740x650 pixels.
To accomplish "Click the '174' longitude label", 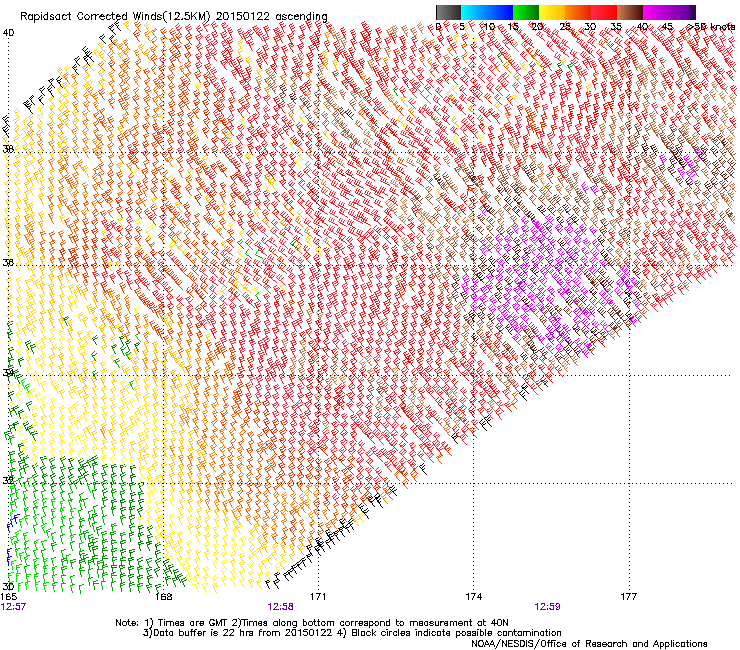I will pos(473,597).
